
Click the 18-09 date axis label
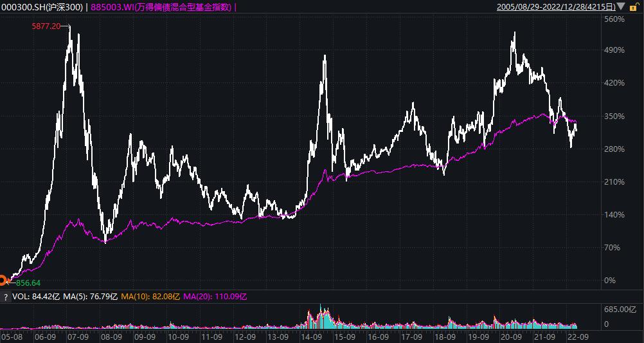tap(445, 337)
